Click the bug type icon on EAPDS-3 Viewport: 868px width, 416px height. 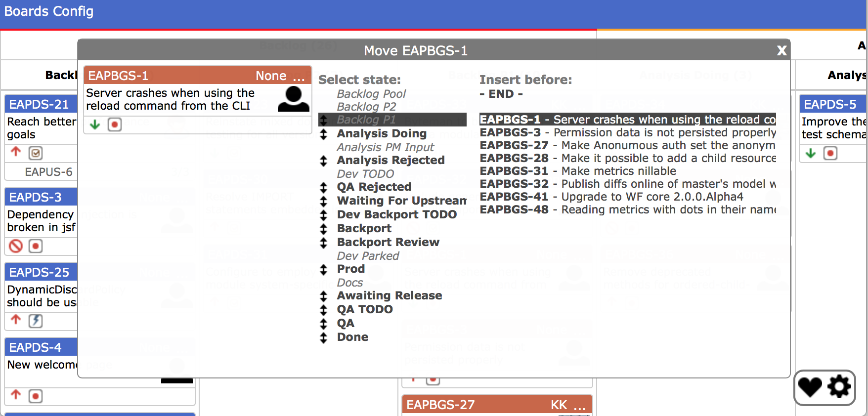click(36, 246)
